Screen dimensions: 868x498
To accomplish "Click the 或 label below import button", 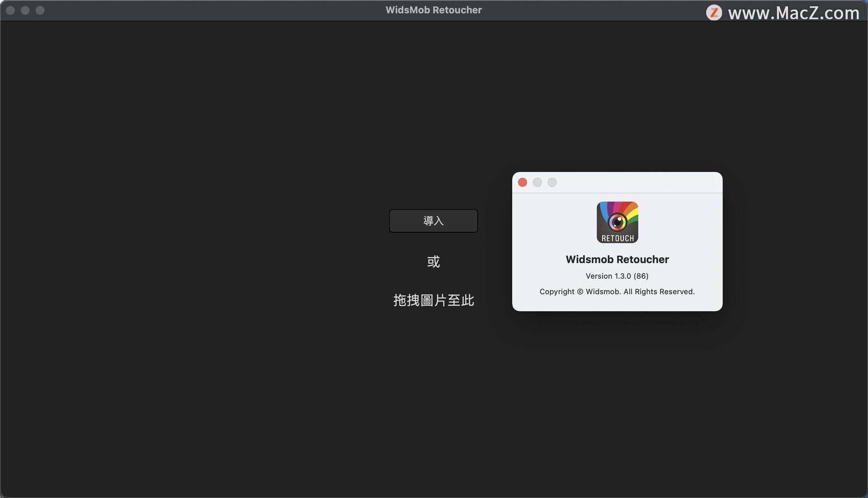I will coord(433,261).
